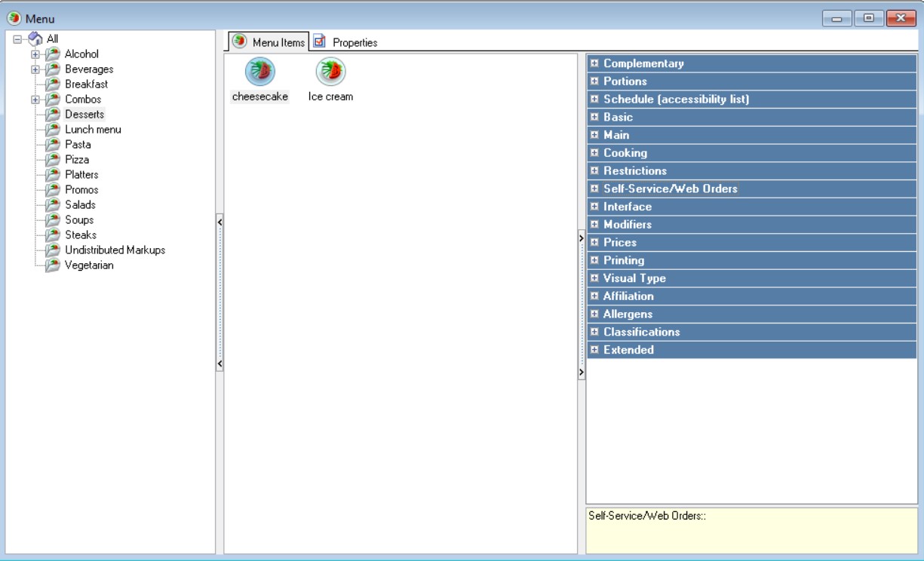Image resolution: width=924 pixels, height=561 pixels.
Task: Expand the Main properties section
Action: [594, 135]
